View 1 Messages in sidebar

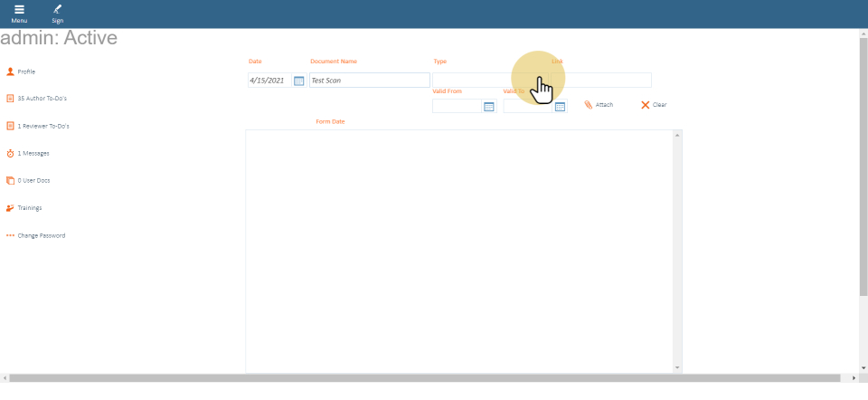coord(33,153)
